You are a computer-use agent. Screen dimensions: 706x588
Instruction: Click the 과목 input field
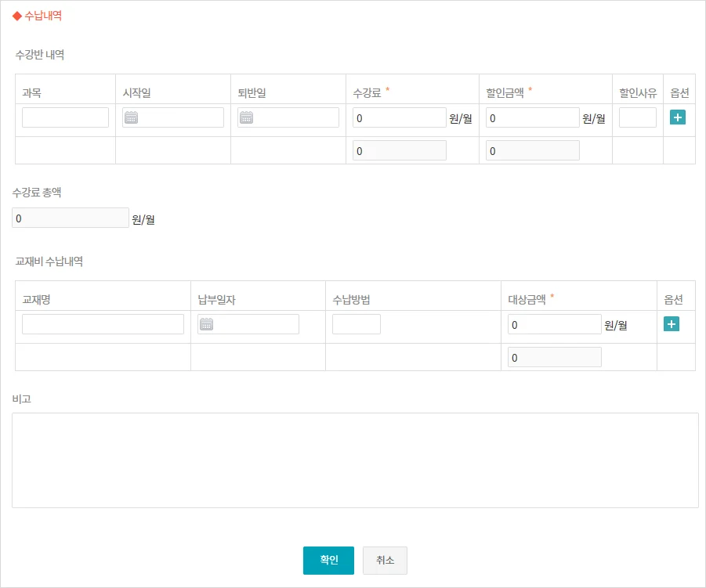[x=65, y=118]
